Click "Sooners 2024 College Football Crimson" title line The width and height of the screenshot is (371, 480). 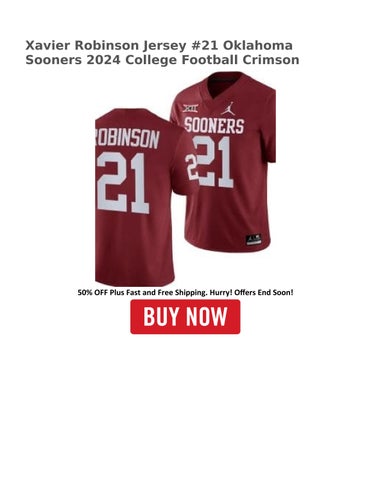[x=162, y=60]
